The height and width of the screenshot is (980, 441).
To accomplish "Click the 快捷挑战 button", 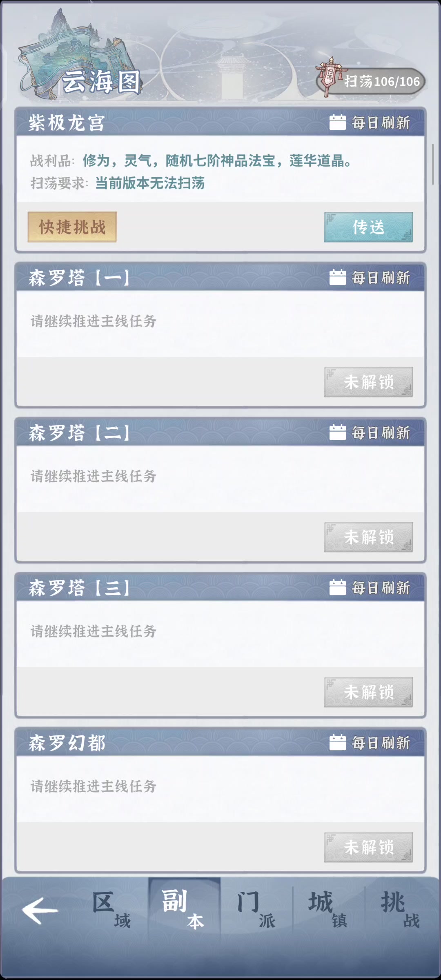I will [x=72, y=227].
